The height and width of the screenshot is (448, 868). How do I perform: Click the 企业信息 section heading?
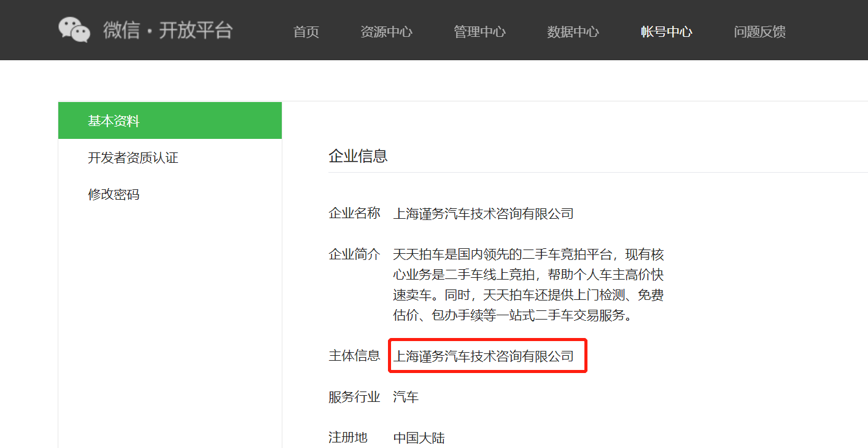358,156
